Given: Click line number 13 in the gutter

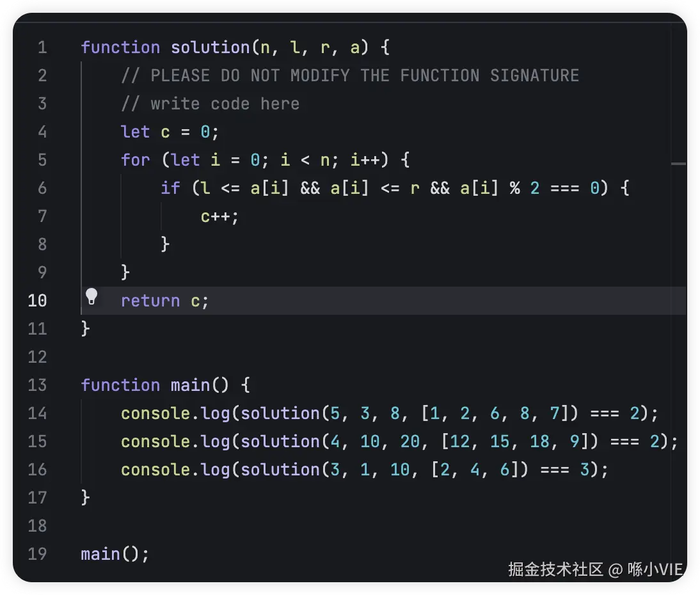Looking at the screenshot, I should pyautogui.click(x=38, y=385).
